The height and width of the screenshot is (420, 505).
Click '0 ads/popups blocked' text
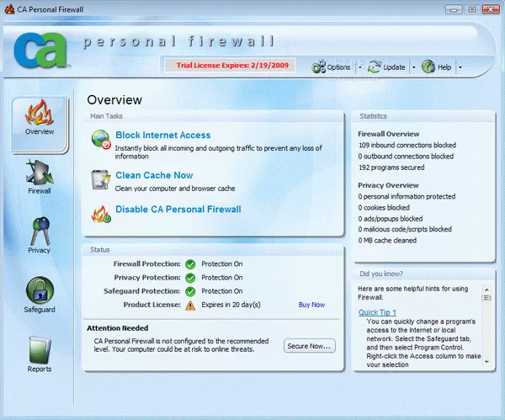(x=391, y=219)
